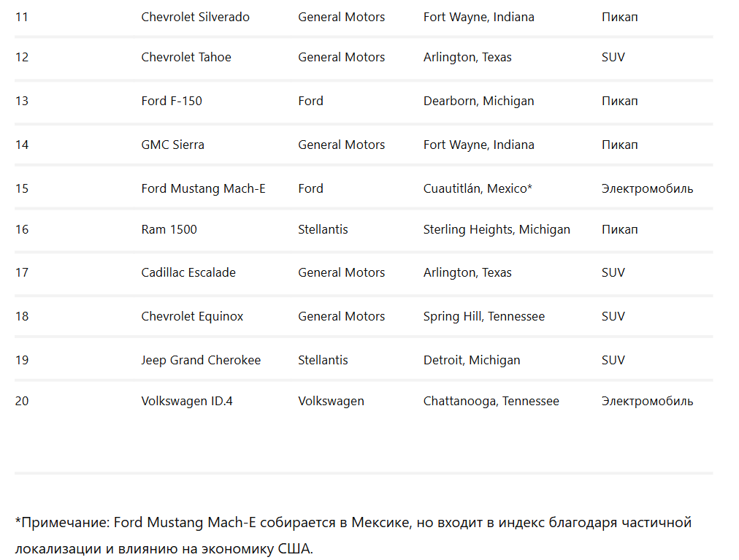Click the Volkswagen ID.4 model name
The image size is (739, 560).
pos(187,401)
